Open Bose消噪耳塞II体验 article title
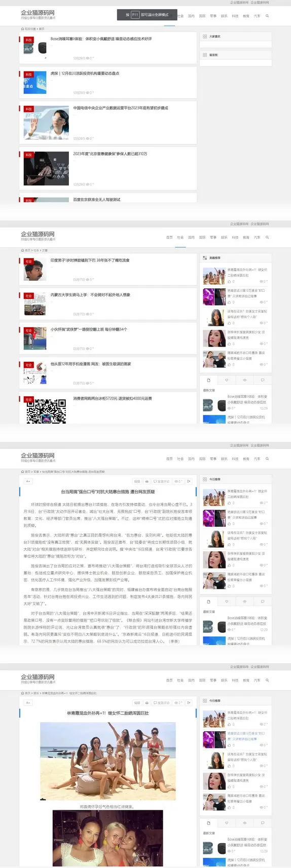This screenshot has height=868, width=291. [x=101, y=39]
